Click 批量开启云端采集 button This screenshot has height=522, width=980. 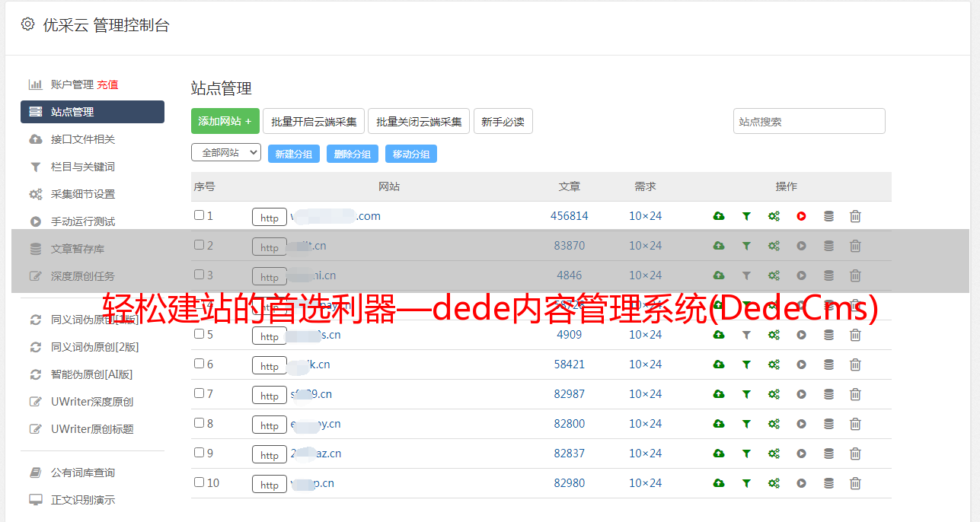click(314, 121)
